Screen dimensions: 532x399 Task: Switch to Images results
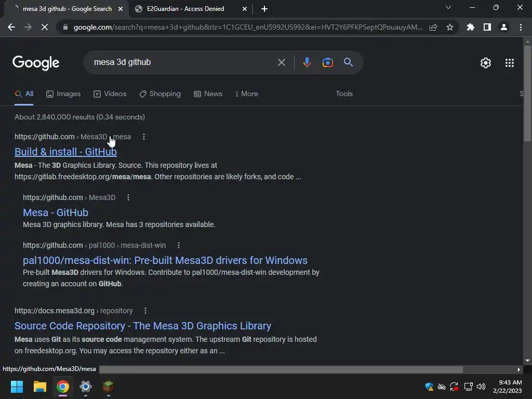coord(63,94)
